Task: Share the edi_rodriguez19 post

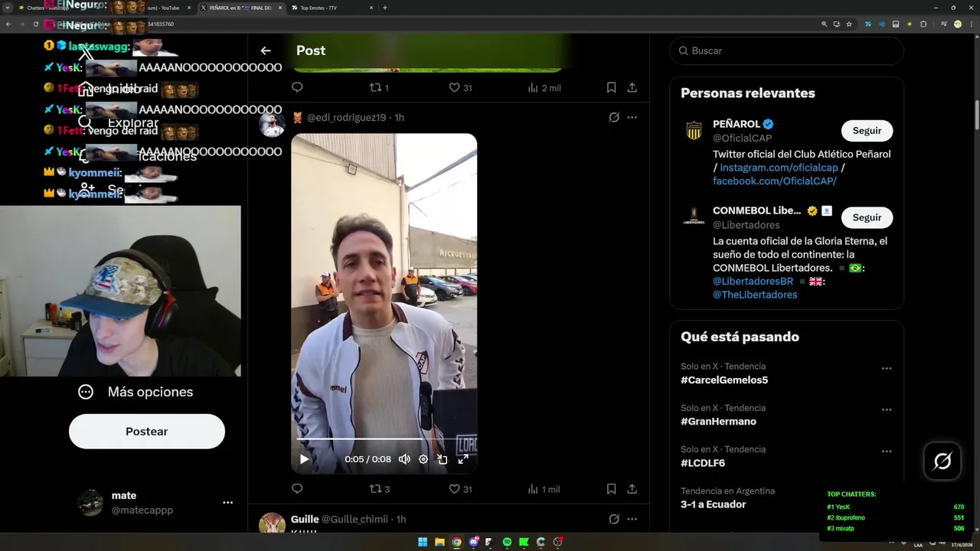Action: pyautogui.click(x=632, y=489)
